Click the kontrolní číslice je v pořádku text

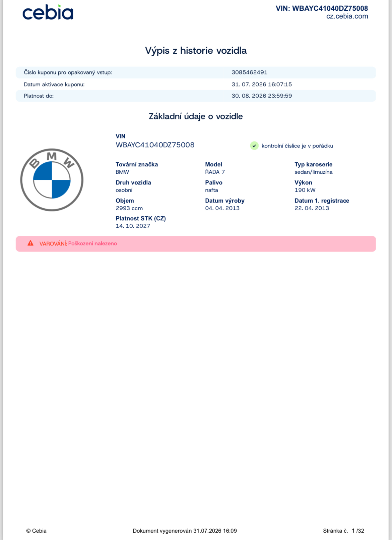click(297, 146)
